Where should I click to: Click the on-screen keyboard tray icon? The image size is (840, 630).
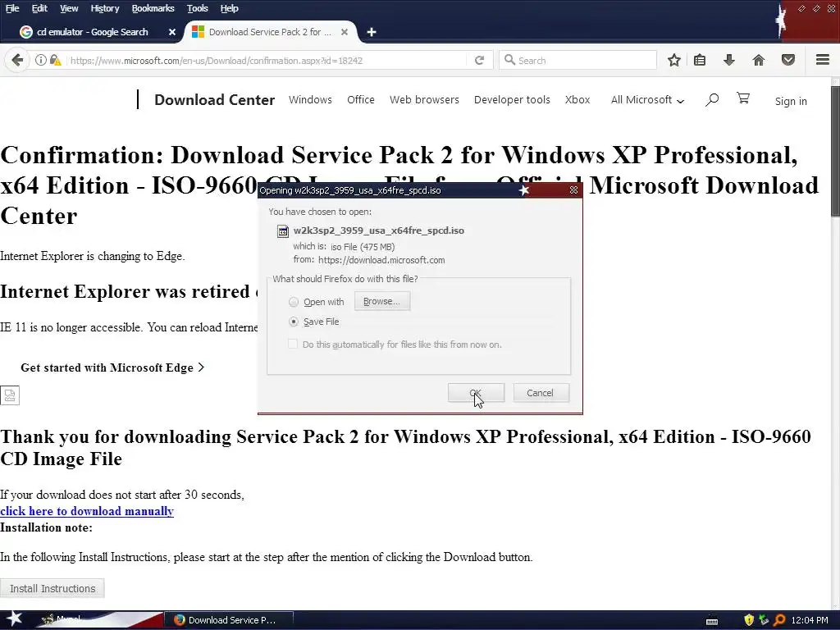(x=712, y=621)
